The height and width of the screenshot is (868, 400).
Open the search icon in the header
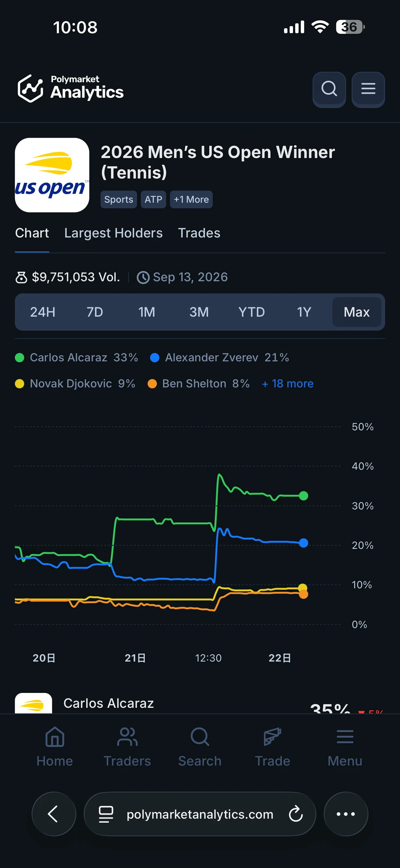tap(329, 89)
